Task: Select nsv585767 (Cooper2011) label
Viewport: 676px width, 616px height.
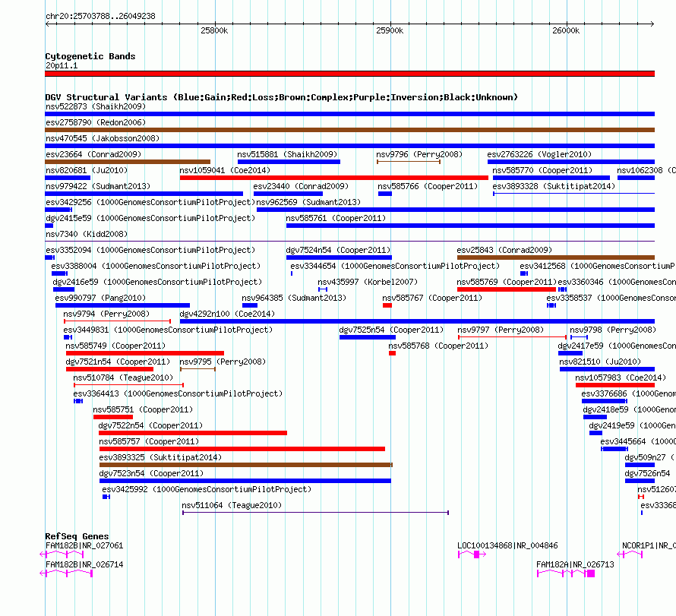Action: tap(432, 298)
